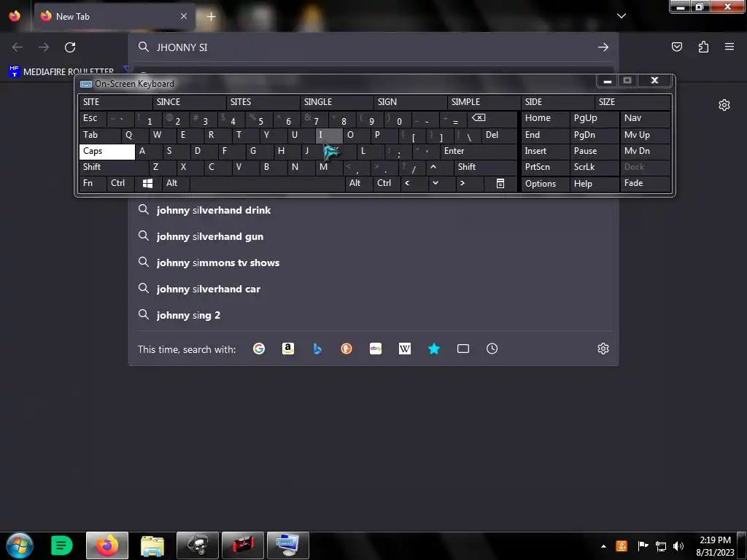747x560 pixels.
Task: Select suggestion johnny silverhand gun
Action: pos(373,236)
